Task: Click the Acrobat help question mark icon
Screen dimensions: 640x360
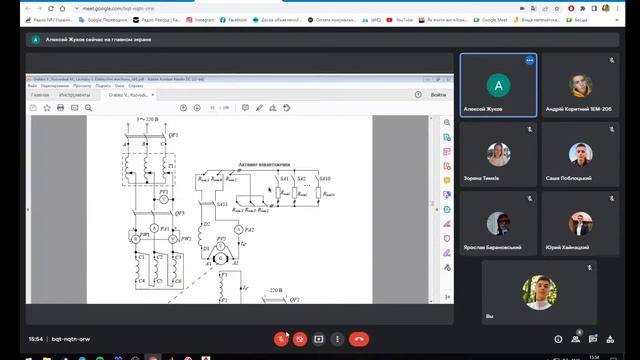Action: (418, 95)
